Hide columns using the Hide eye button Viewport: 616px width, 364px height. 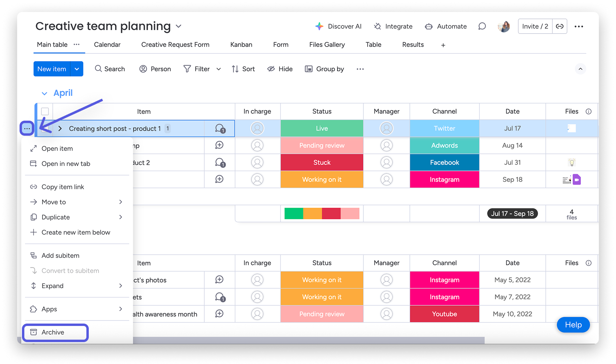coord(280,69)
